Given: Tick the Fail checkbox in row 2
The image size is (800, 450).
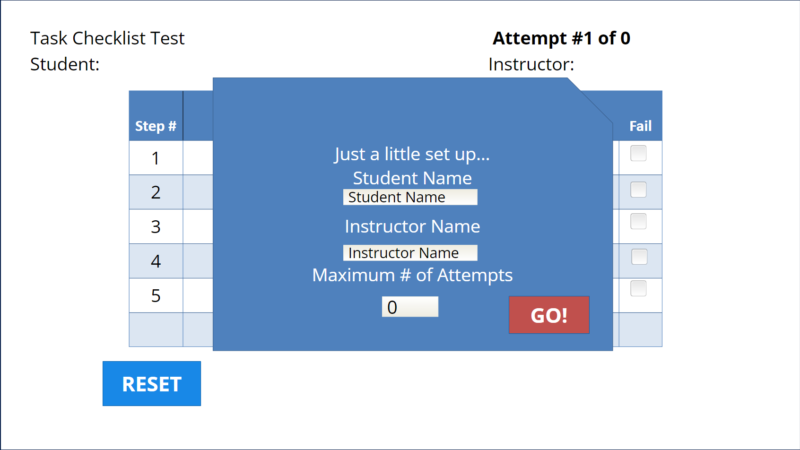Looking at the screenshot, I should (638, 189).
